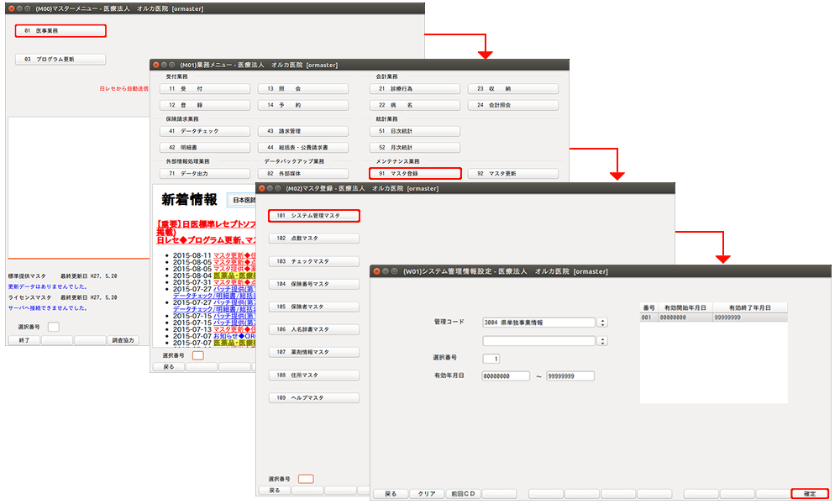The height and width of the screenshot is (504, 840).
Task: Open 91 マスタ登録 button
Action: [x=415, y=174]
